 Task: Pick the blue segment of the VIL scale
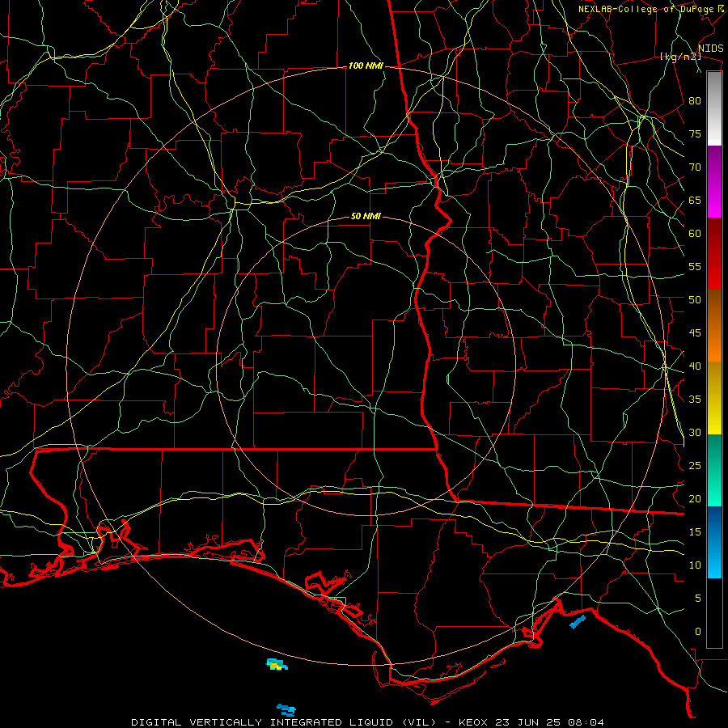click(x=714, y=542)
